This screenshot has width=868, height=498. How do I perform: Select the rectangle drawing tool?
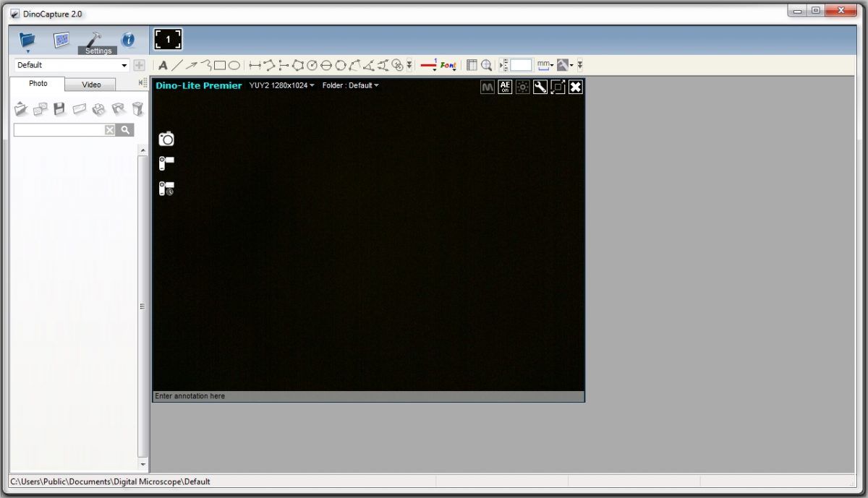(220, 66)
